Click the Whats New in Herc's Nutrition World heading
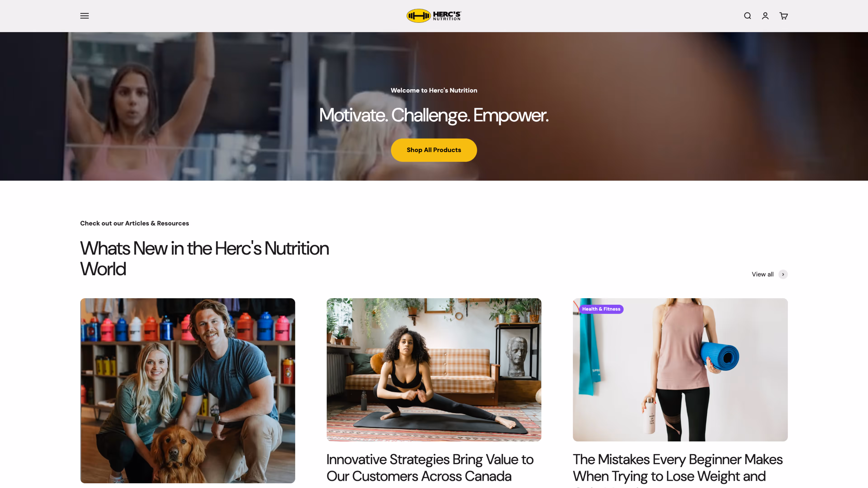 [205, 258]
